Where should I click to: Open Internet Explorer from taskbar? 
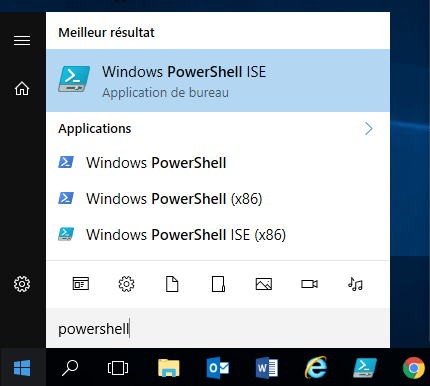(x=316, y=367)
